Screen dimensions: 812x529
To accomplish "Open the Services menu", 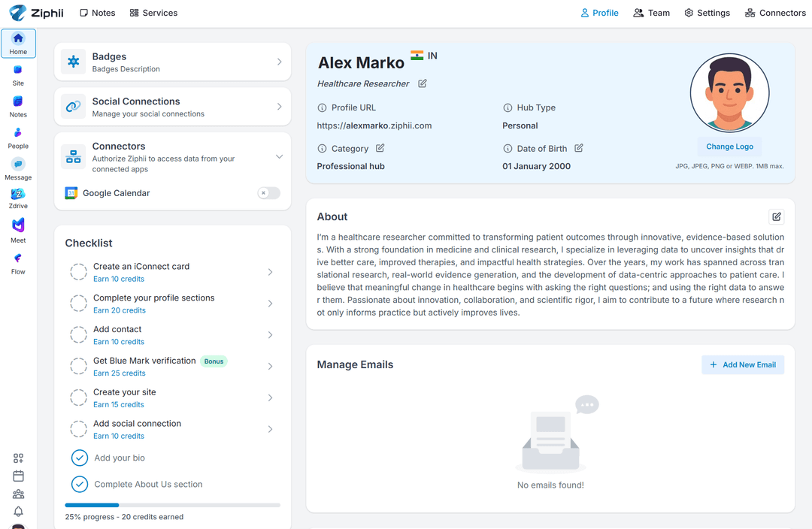I will pos(153,13).
